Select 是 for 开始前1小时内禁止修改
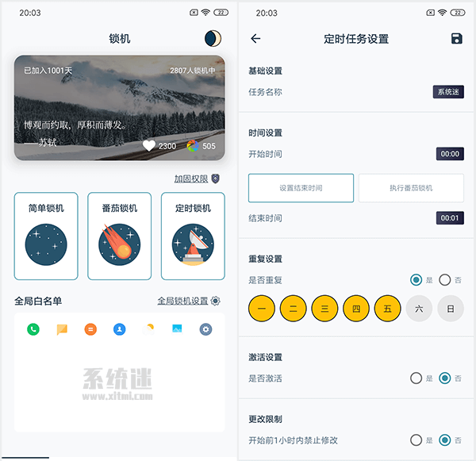 [416, 440]
